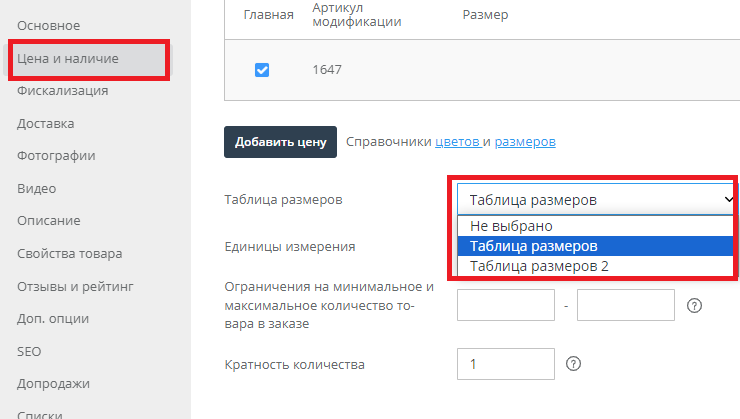Navigate to Фотографии section
This screenshot has height=419, width=740.
pos(56,156)
